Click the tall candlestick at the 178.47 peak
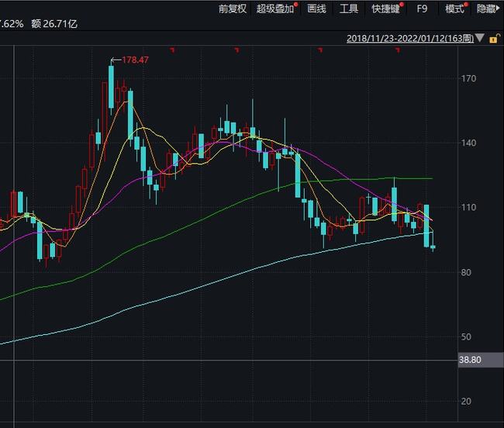 pyautogui.click(x=111, y=87)
